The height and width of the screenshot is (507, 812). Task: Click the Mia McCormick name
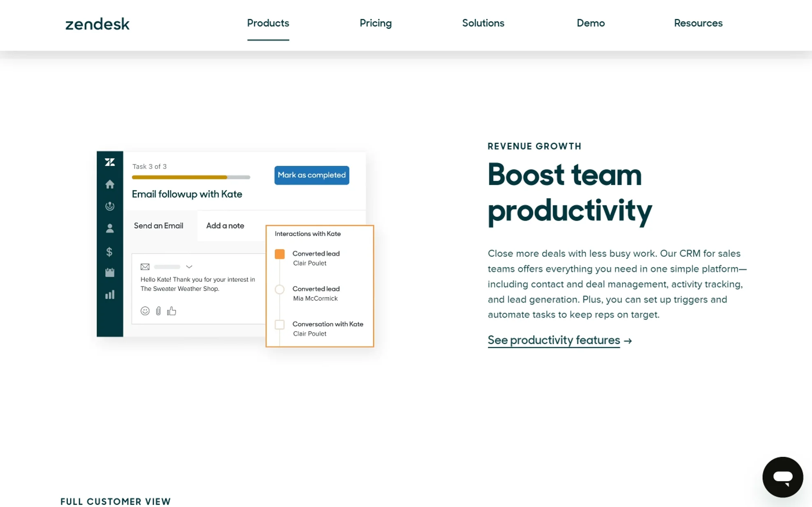pos(315,298)
